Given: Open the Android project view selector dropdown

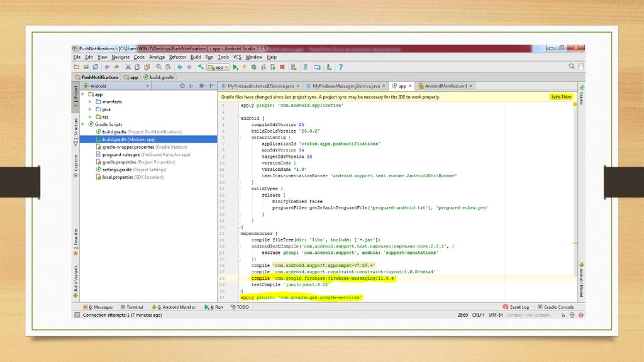Looking at the screenshot, I should click(x=116, y=85).
